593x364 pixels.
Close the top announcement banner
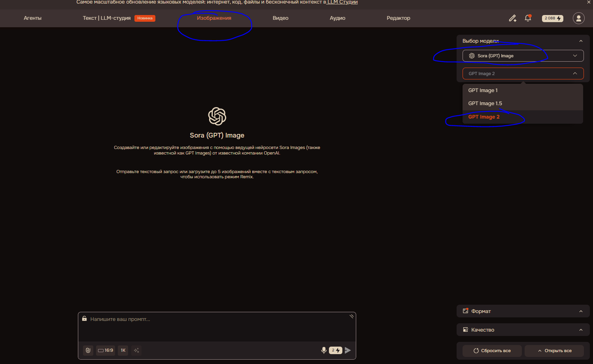[589, 2]
